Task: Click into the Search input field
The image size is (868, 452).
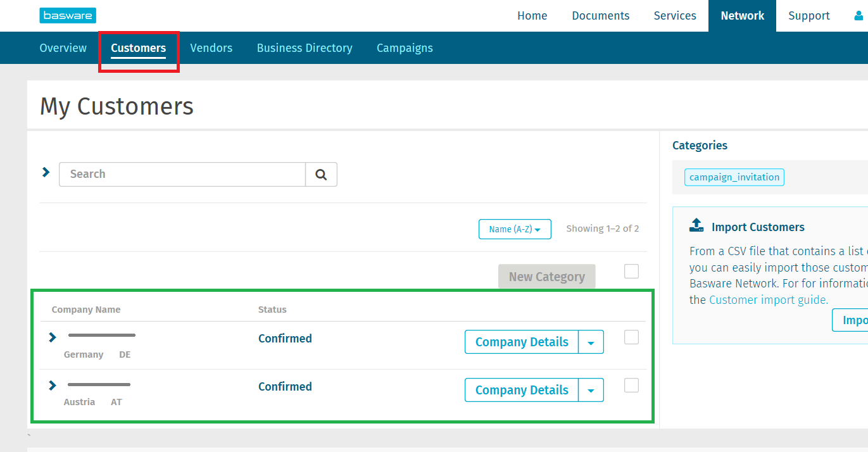Action: [x=182, y=174]
